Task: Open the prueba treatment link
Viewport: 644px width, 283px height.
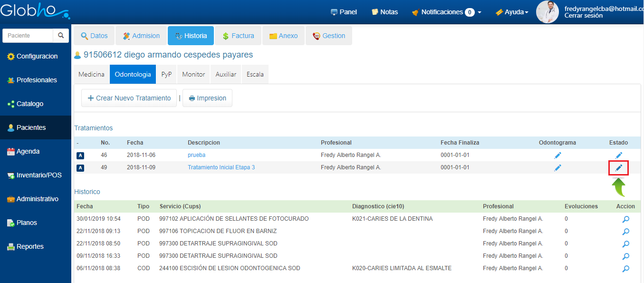Action: [x=196, y=155]
